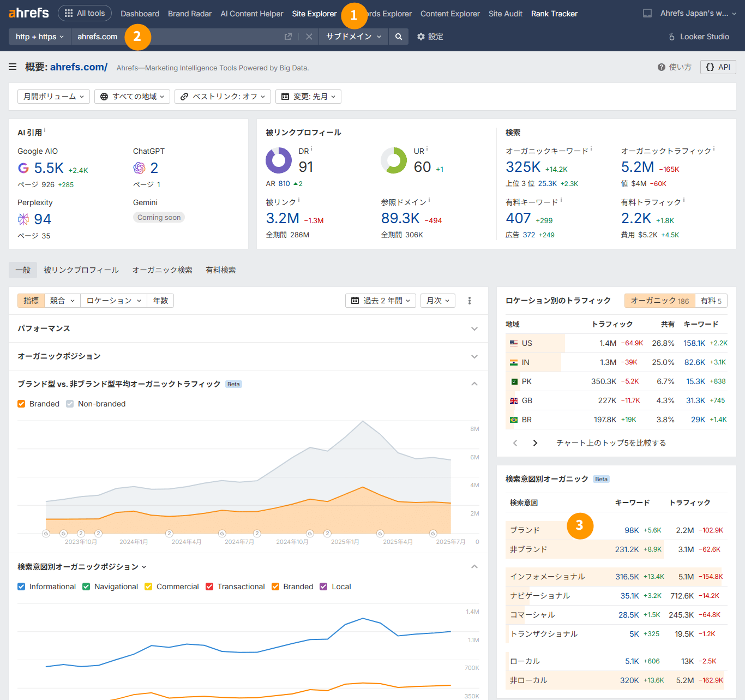The height and width of the screenshot is (700, 745).
Task: Open the 325K organic keywords link
Action: tap(522, 166)
